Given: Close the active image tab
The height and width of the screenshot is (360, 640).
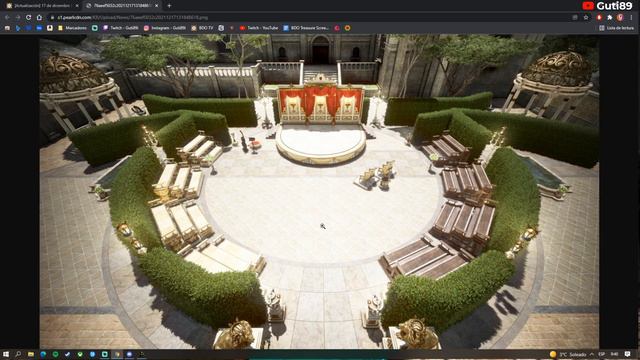Looking at the screenshot, I should click(x=157, y=6).
